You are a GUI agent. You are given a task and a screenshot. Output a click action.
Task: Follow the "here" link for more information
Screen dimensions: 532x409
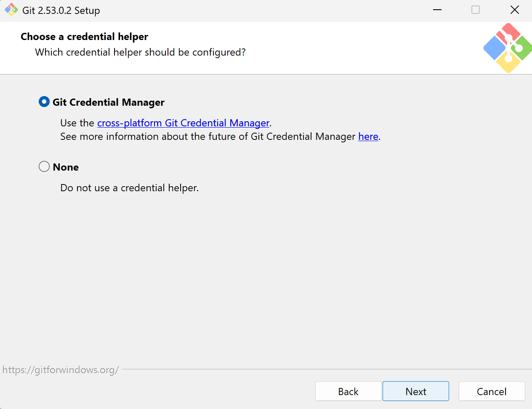click(x=368, y=136)
